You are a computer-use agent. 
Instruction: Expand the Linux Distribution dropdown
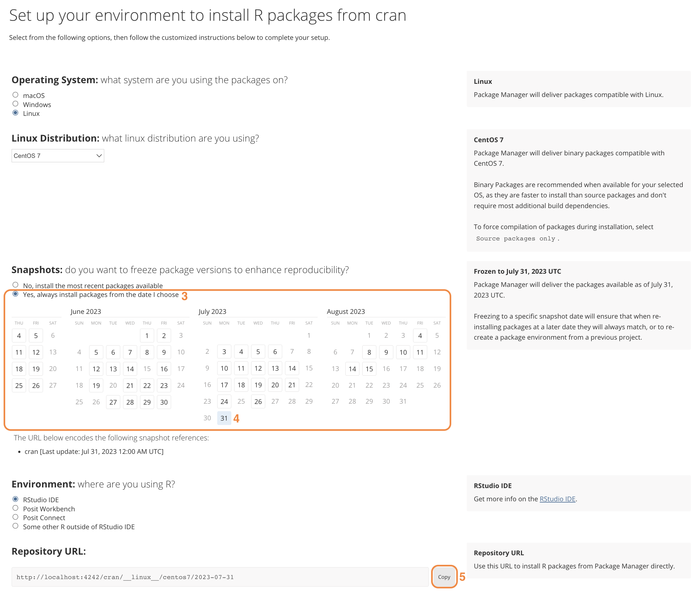click(x=57, y=156)
